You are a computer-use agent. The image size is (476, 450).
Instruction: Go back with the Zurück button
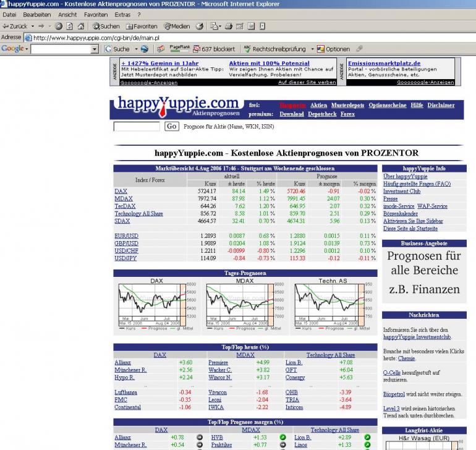(x=15, y=27)
